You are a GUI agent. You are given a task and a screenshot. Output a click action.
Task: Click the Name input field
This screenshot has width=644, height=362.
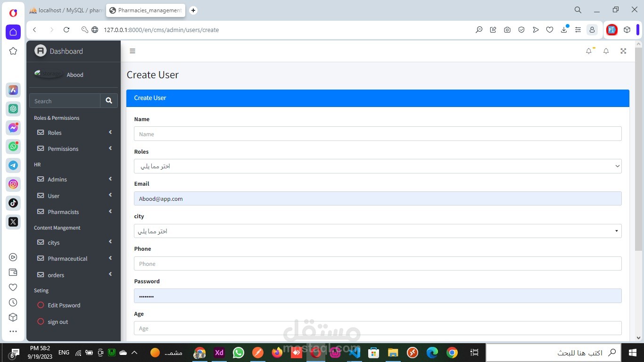[x=378, y=134]
